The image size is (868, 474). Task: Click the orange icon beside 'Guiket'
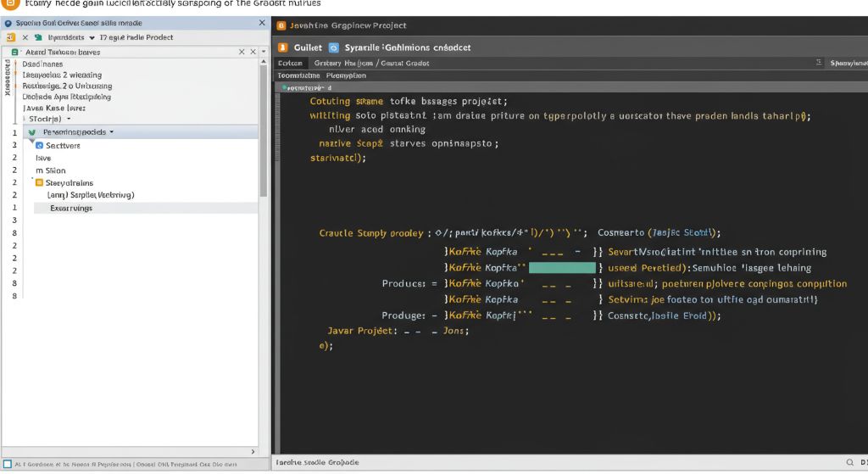283,47
